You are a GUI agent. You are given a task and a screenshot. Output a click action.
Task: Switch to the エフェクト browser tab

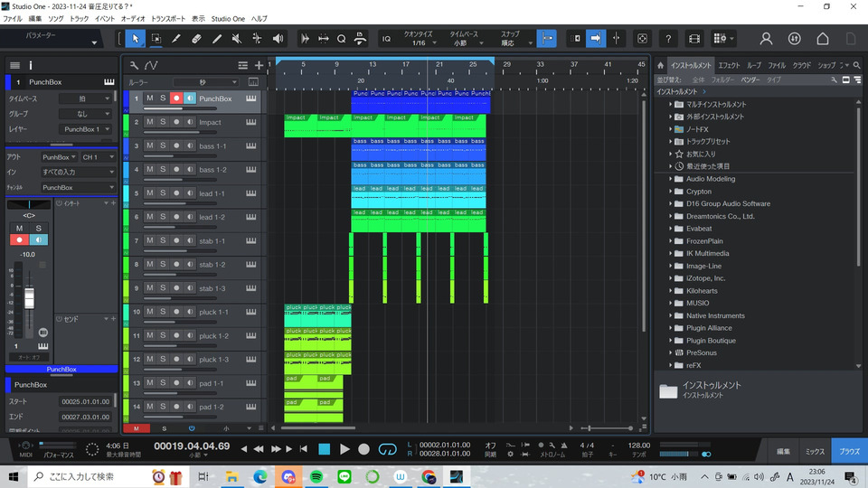click(x=729, y=65)
